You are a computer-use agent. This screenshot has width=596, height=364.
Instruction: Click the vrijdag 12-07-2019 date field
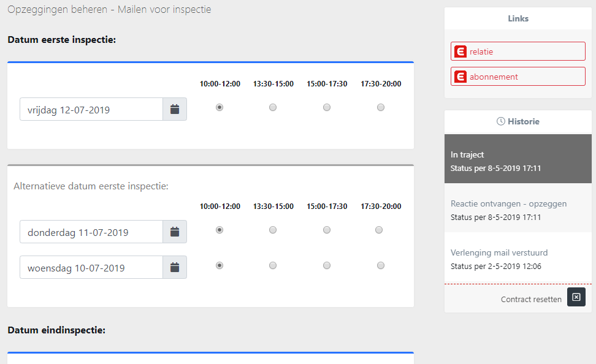pos(91,110)
